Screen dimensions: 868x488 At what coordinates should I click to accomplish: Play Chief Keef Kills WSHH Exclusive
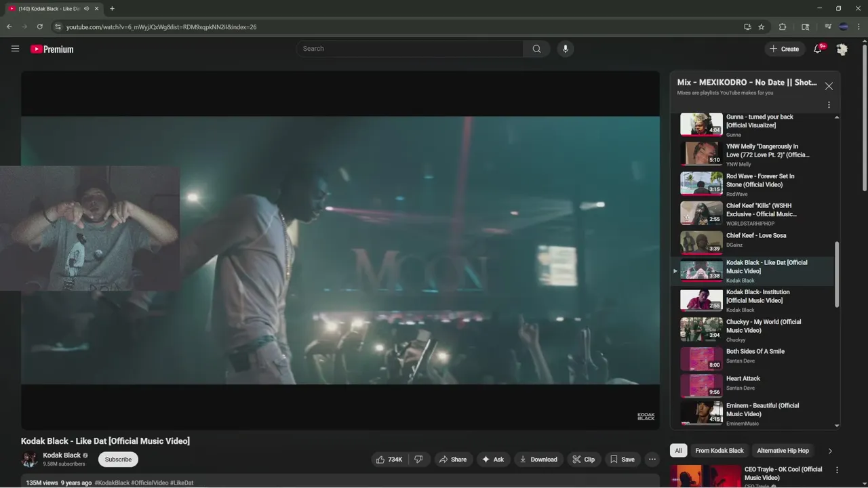[x=752, y=213]
